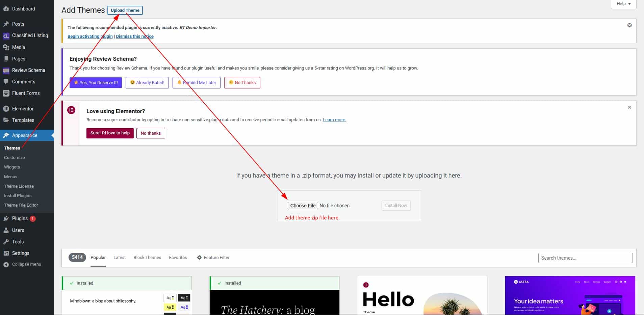This screenshot has width=644, height=315.
Task: Open the Themes submenu item
Action: [x=12, y=148]
